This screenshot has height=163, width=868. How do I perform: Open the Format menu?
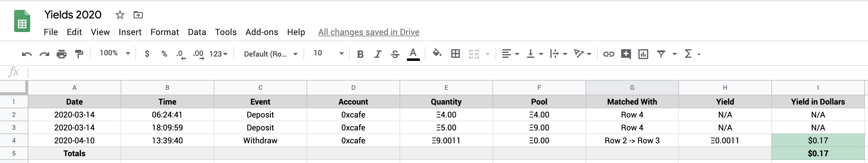coord(164,32)
